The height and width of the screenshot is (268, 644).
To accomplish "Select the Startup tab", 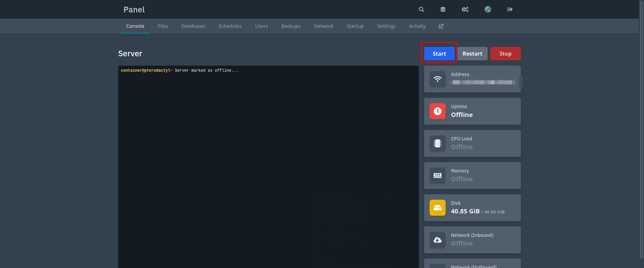I will click(x=355, y=26).
